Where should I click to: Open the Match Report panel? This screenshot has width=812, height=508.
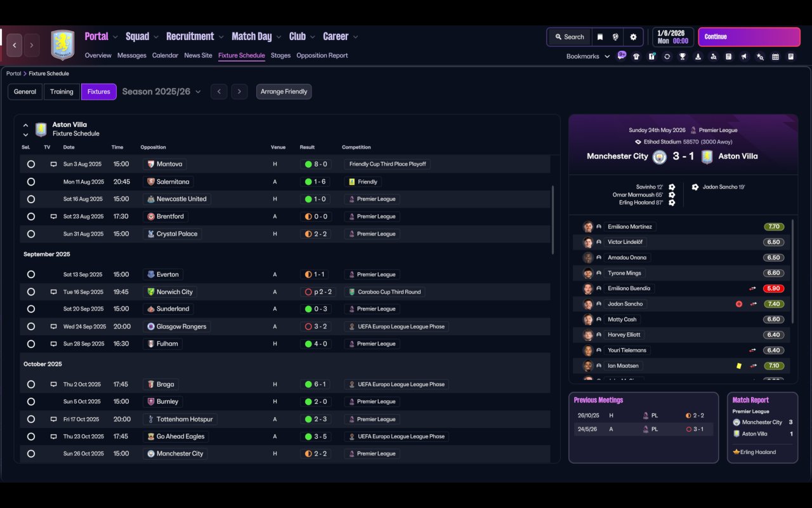point(763,427)
